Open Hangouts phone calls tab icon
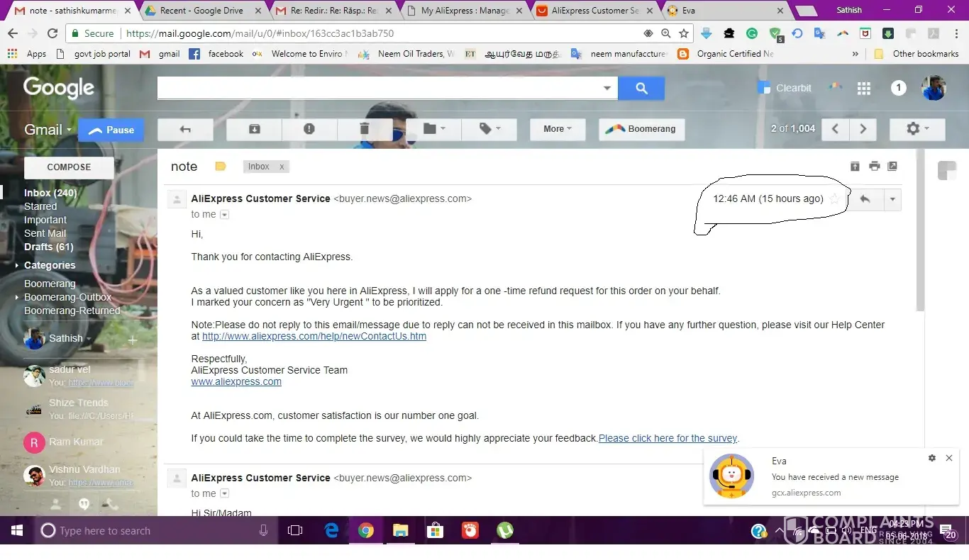This screenshot has width=969, height=560. click(111, 504)
